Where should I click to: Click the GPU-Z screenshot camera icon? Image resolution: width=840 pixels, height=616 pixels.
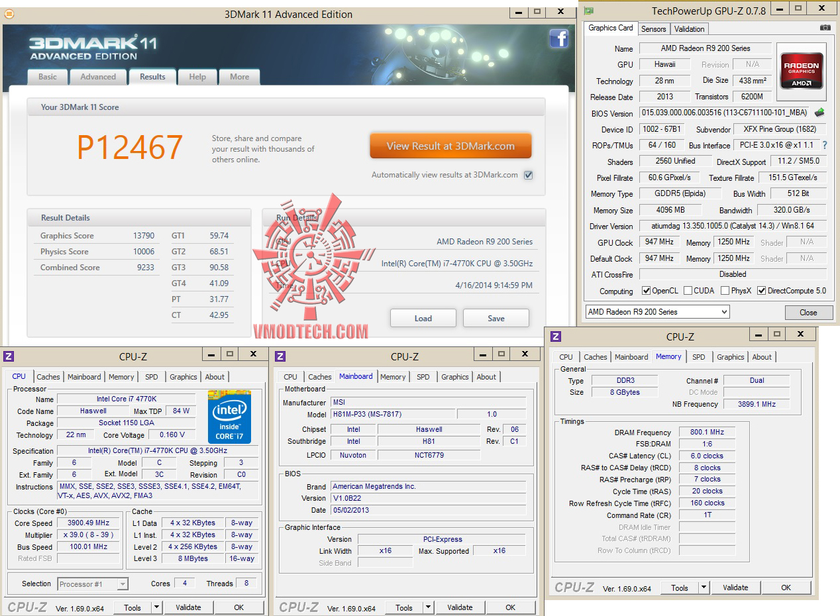pyautogui.click(x=825, y=28)
